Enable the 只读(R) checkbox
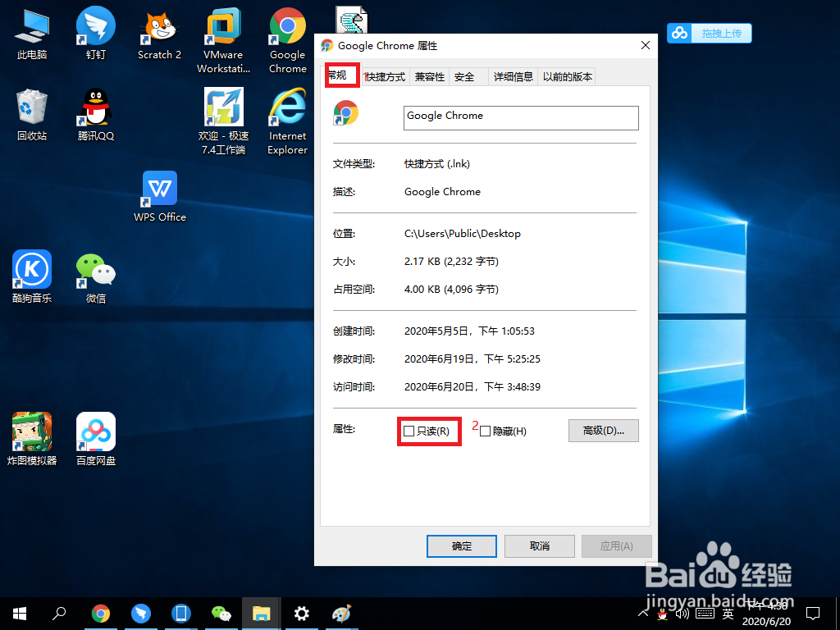Screen dimensions: 840x630 click(x=409, y=431)
